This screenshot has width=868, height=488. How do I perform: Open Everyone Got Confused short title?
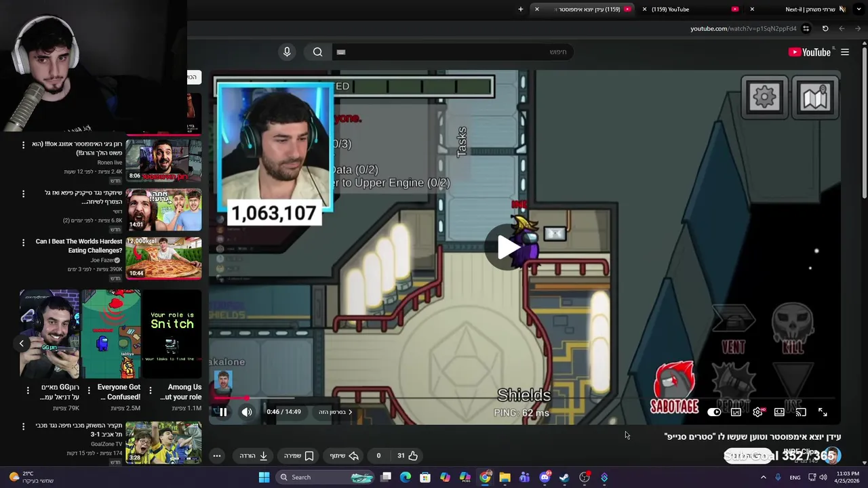119,392
